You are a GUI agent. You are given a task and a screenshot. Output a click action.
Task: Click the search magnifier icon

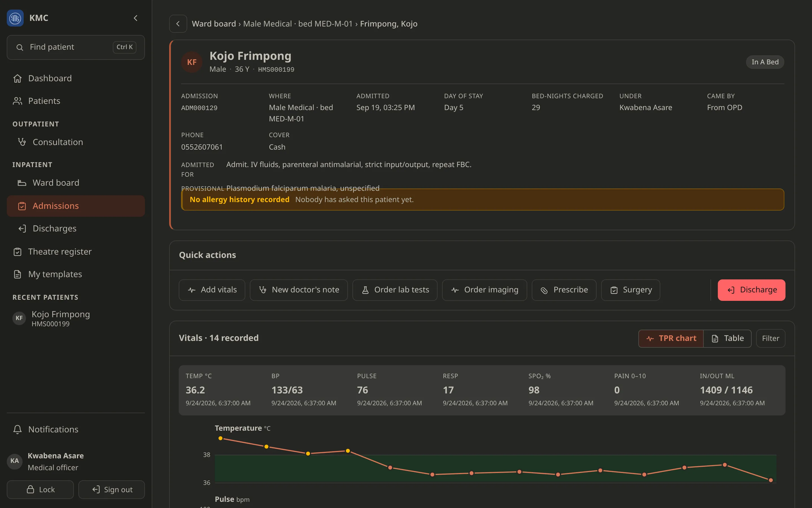(20, 47)
